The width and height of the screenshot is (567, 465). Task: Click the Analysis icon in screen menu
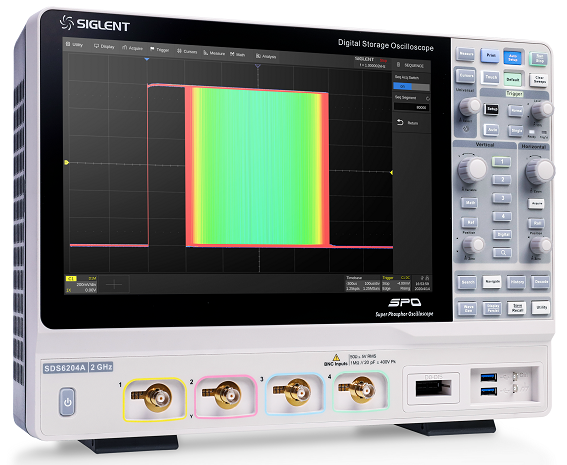[x=258, y=56]
